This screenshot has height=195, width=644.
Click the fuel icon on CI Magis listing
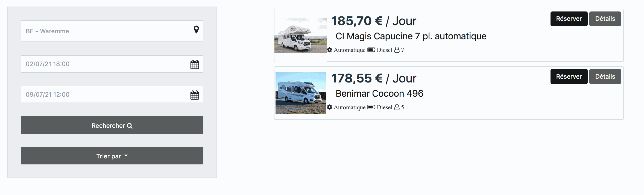point(371,50)
